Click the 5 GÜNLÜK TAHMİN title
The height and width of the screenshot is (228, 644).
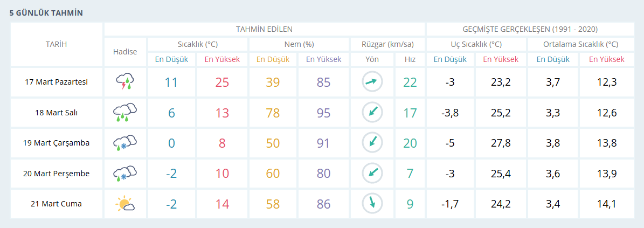point(46,12)
